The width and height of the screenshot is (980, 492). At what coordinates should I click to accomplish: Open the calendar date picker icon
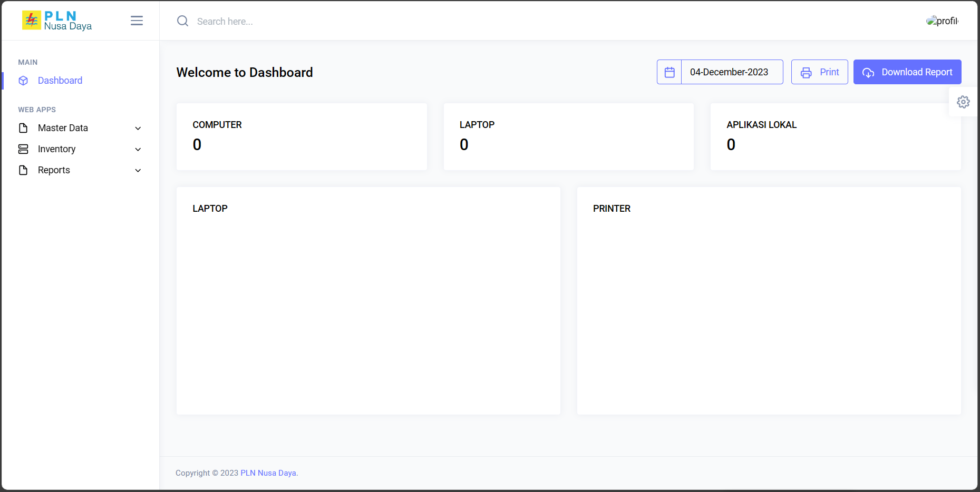click(669, 72)
